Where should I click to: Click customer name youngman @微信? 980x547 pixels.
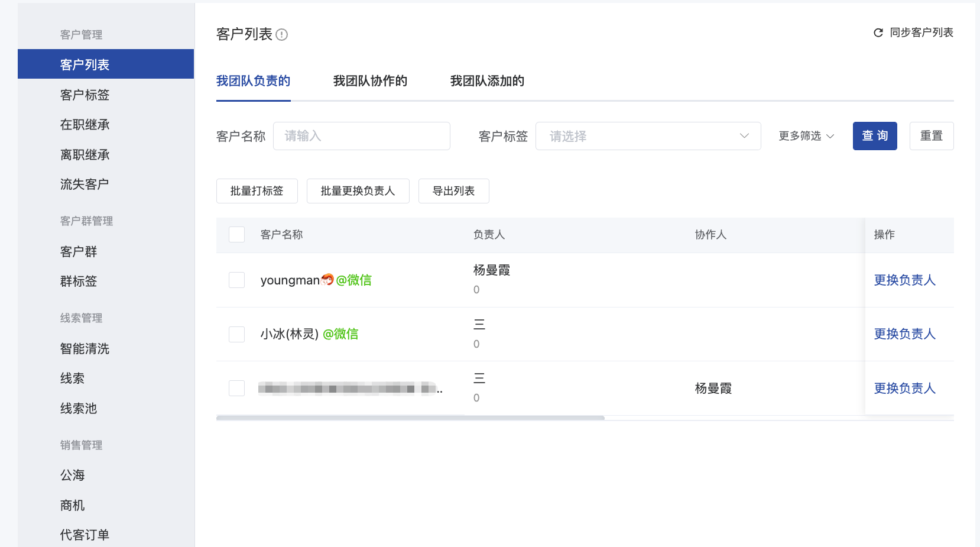(x=316, y=280)
